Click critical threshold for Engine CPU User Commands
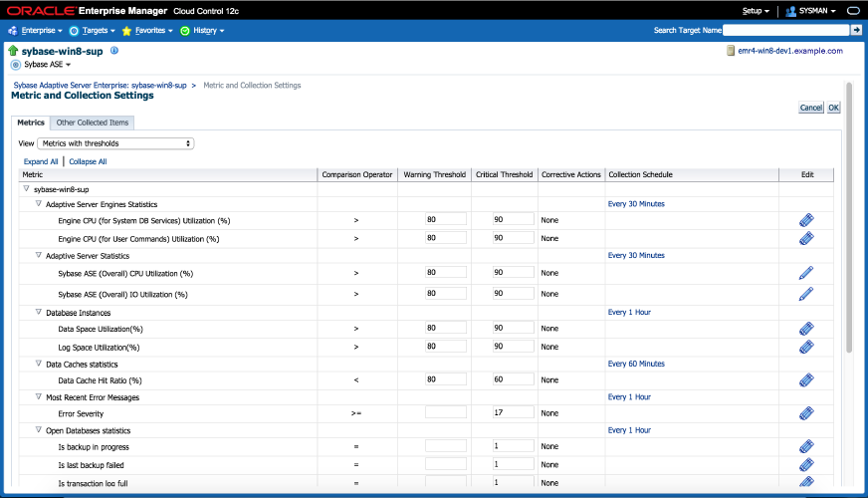 click(514, 238)
